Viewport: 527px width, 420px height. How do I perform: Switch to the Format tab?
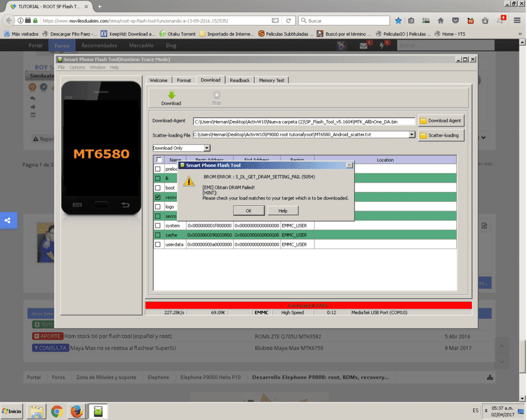coord(184,81)
